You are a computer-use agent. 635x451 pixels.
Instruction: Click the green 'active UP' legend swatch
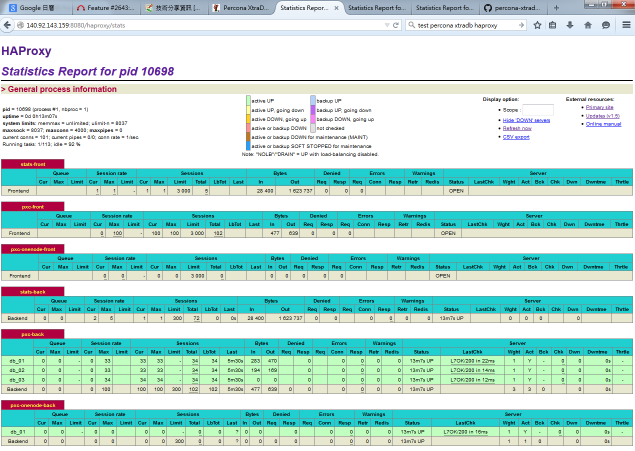248,100
